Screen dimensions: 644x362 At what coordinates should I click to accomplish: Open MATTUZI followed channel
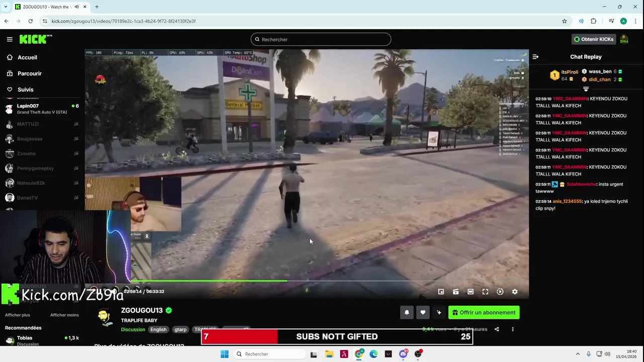pos(42,124)
